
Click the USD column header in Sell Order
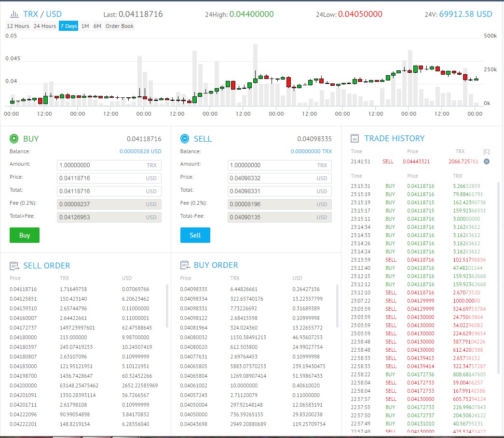[x=127, y=278]
